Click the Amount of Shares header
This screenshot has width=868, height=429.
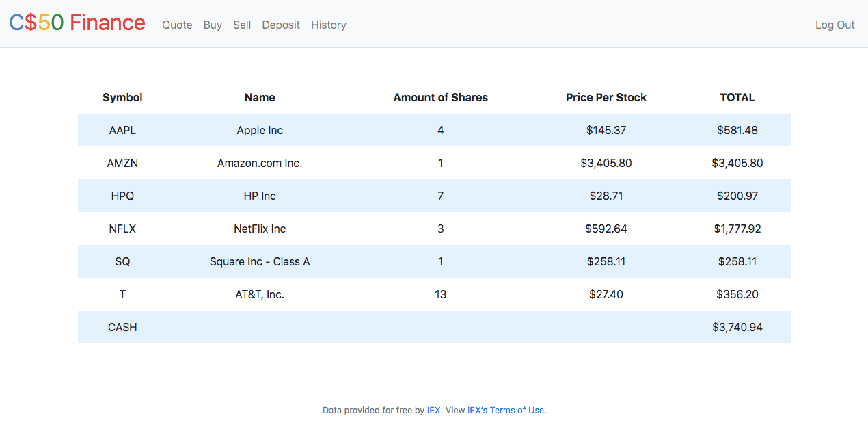point(441,97)
